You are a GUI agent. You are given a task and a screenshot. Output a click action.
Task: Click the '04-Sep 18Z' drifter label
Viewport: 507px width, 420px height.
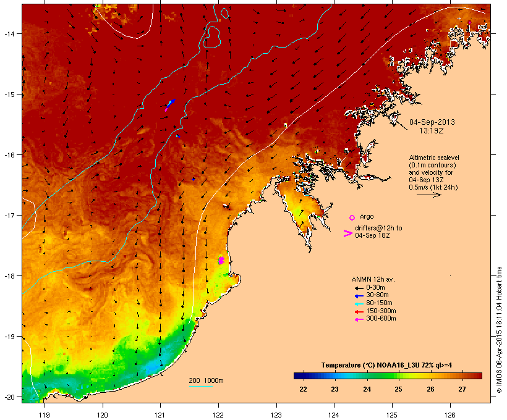pyautogui.click(x=372, y=235)
